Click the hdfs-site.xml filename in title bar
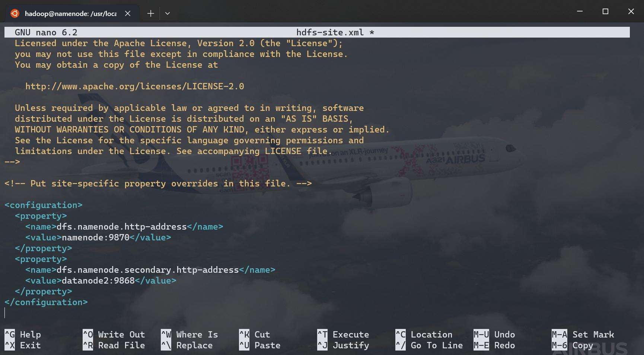The width and height of the screenshot is (644, 355). coord(330,32)
